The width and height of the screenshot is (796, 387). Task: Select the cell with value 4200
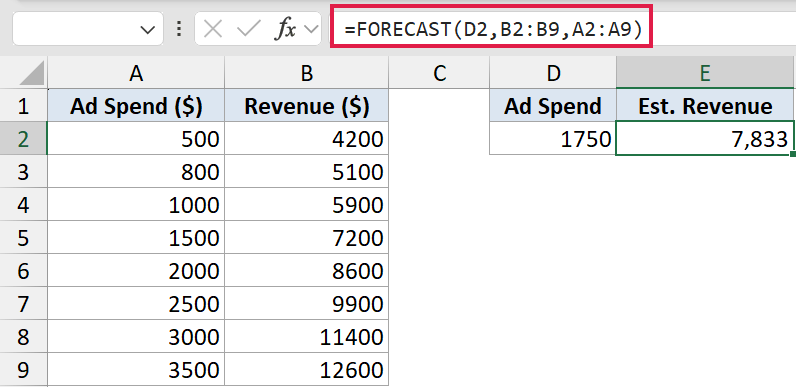coord(307,139)
